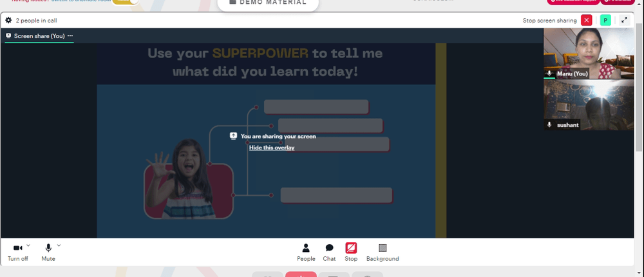This screenshot has width=644, height=277.
Task: Click red X to stop screen sharing
Action: tap(587, 20)
